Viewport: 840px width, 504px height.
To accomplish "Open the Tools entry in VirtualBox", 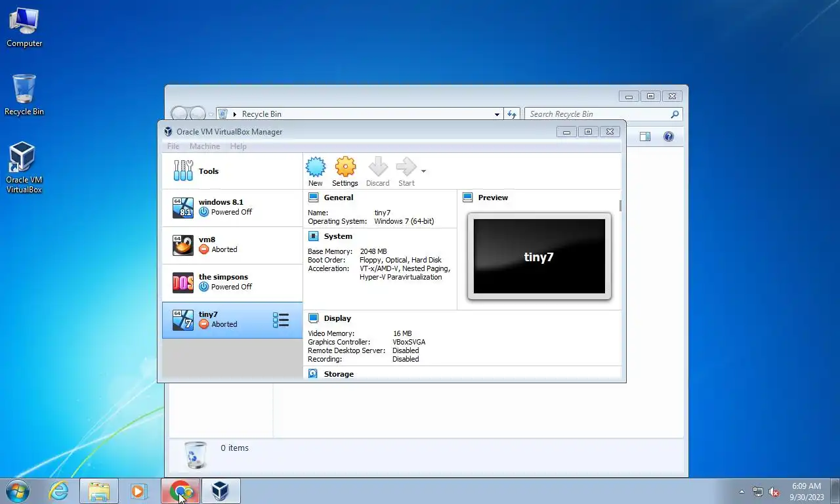I will click(x=232, y=171).
